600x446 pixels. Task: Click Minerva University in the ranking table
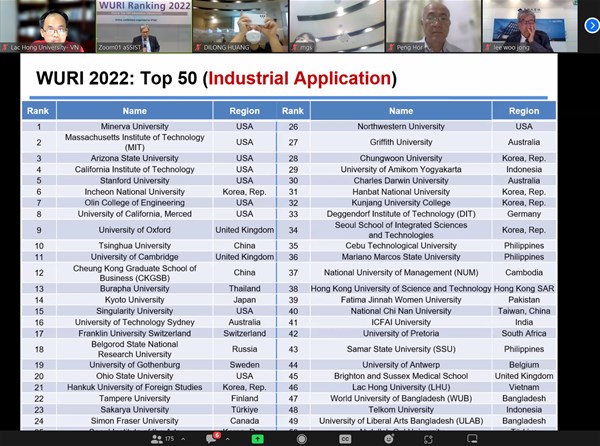pos(135,127)
